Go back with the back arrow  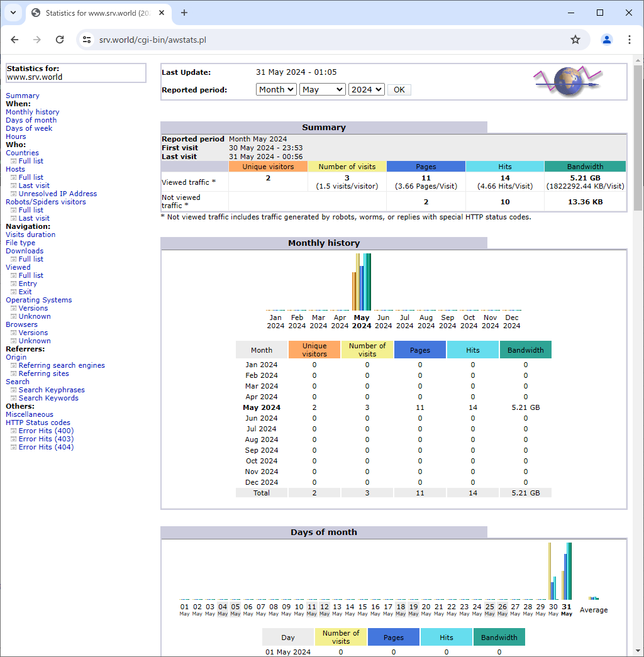click(x=14, y=40)
